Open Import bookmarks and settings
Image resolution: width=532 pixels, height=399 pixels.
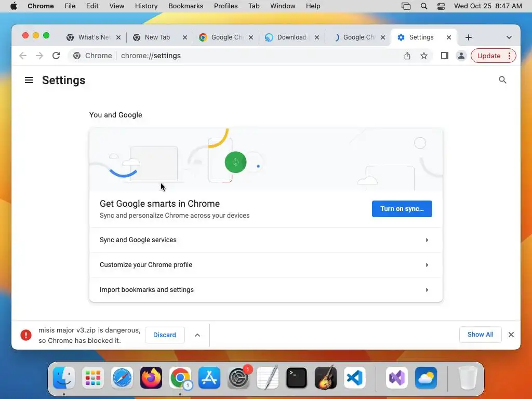(265, 290)
